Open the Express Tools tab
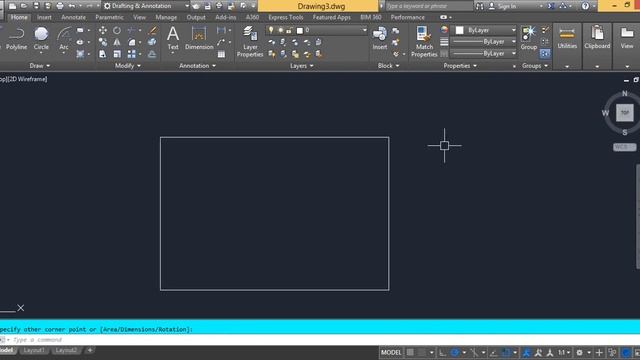This screenshot has width=640, height=360. [286, 17]
